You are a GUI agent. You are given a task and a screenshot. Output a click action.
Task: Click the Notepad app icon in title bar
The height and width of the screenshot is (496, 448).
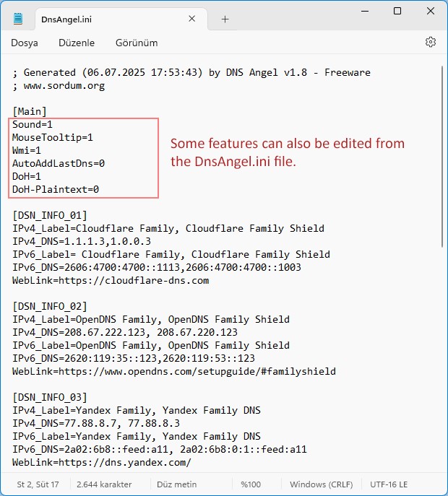pos(19,19)
